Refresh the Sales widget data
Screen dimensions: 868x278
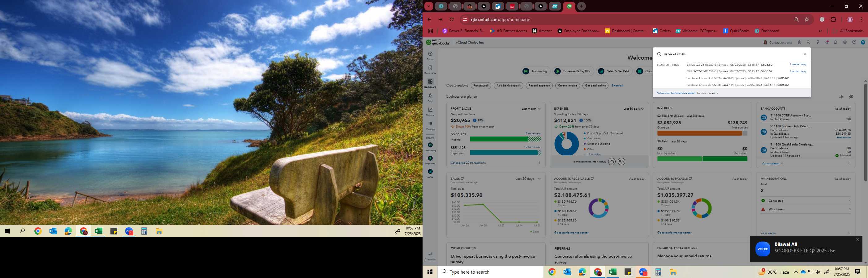coord(462,178)
